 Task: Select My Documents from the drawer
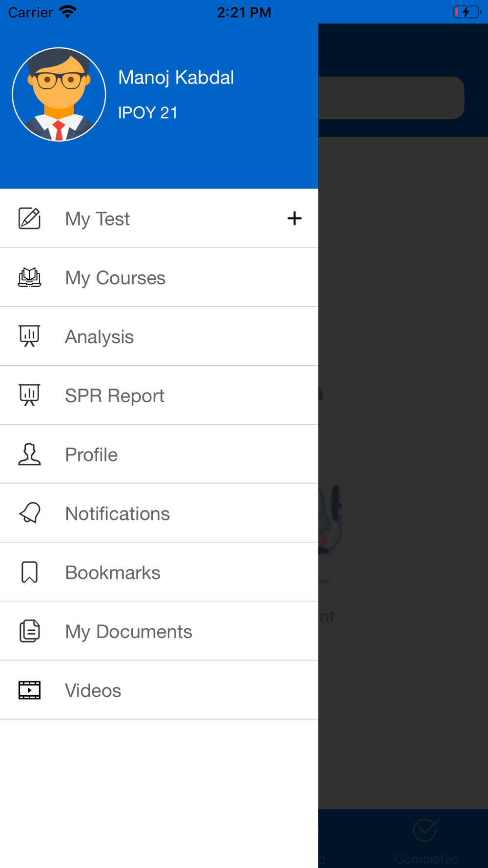159,631
